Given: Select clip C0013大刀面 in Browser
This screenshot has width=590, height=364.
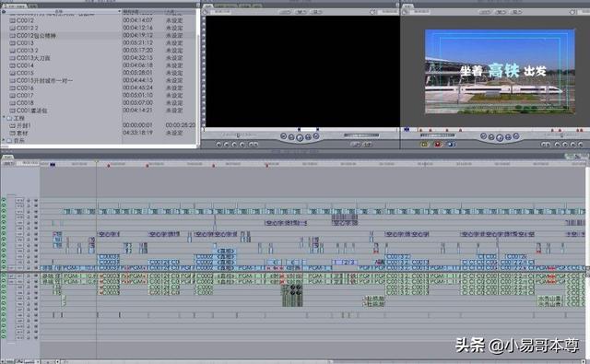Looking at the screenshot, I should (33, 58).
